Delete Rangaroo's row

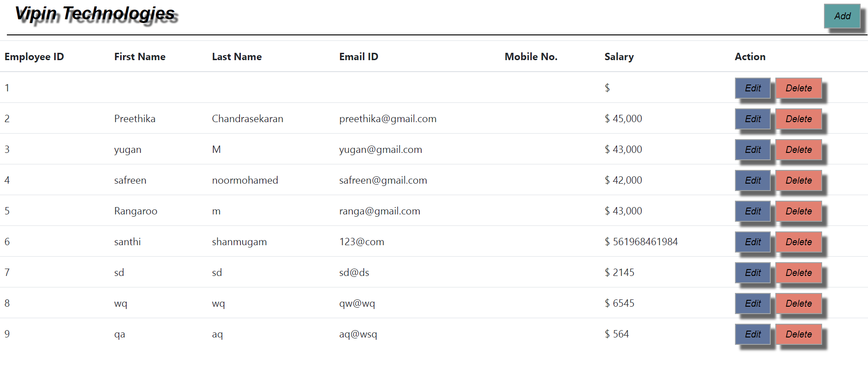pos(798,211)
